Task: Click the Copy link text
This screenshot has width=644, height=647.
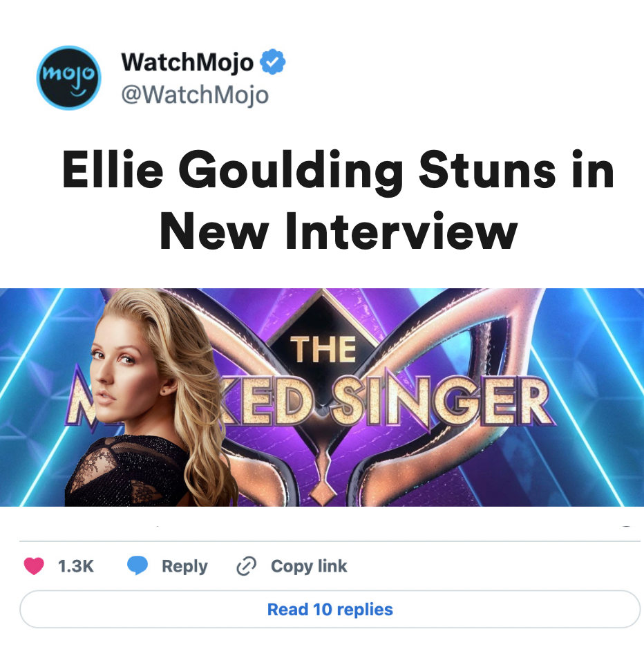Action: [309, 567]
